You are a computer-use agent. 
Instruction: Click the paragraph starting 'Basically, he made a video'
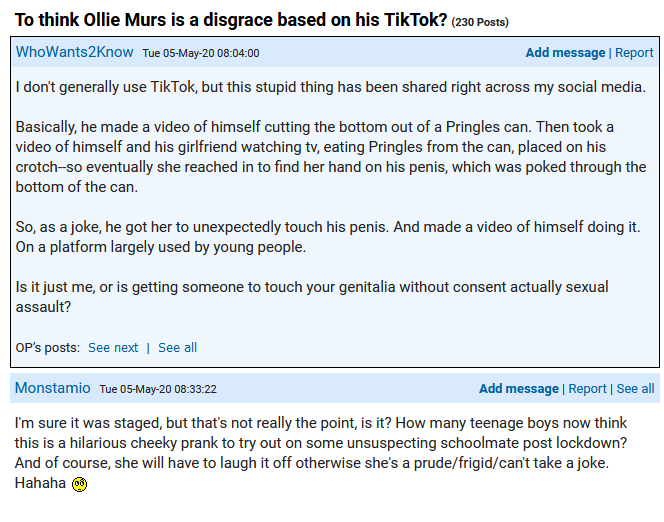click(x=331, y=157)
